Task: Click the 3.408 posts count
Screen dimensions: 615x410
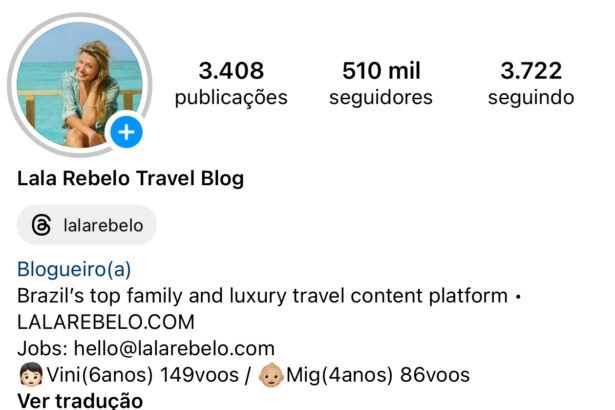Action: coord(231,71)
